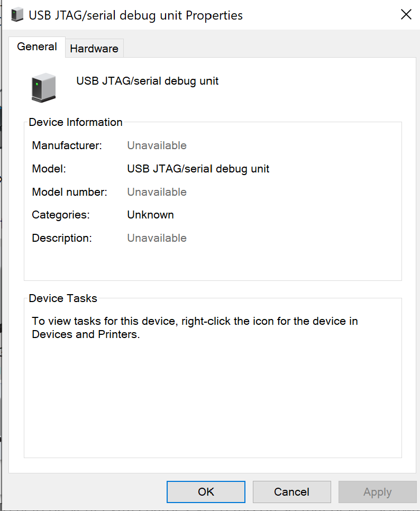Click the greyed-out Apply button
The image size is (420, 511).
point(377,492)
